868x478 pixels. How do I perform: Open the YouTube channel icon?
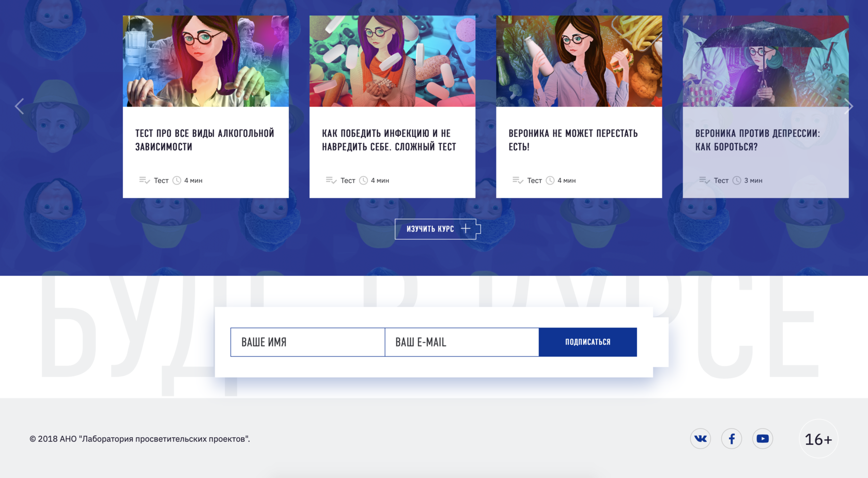tap(763, 439)
